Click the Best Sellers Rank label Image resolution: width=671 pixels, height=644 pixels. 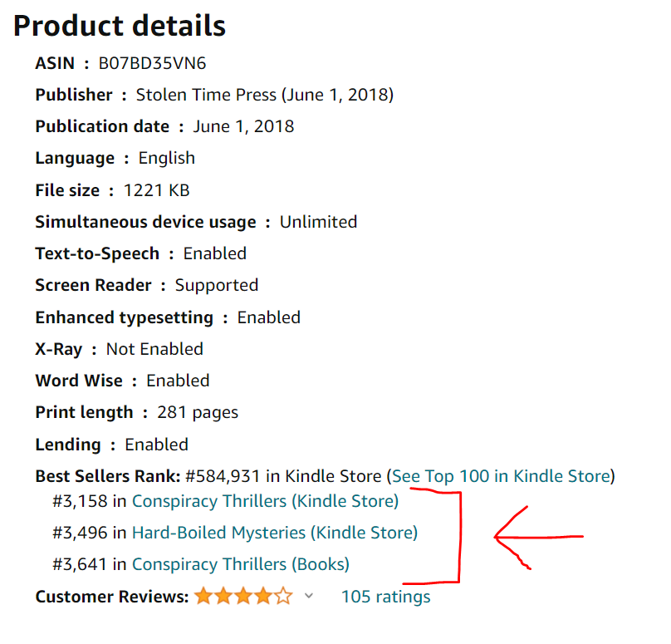[x=107, y=476]
